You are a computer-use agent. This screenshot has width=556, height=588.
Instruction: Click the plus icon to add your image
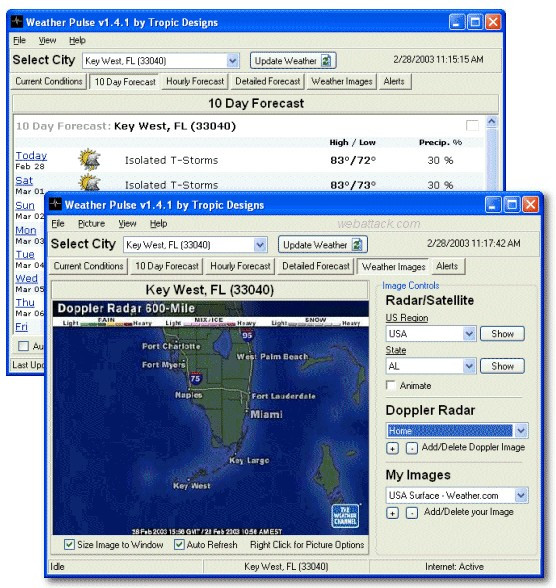(x=392, y=513)
